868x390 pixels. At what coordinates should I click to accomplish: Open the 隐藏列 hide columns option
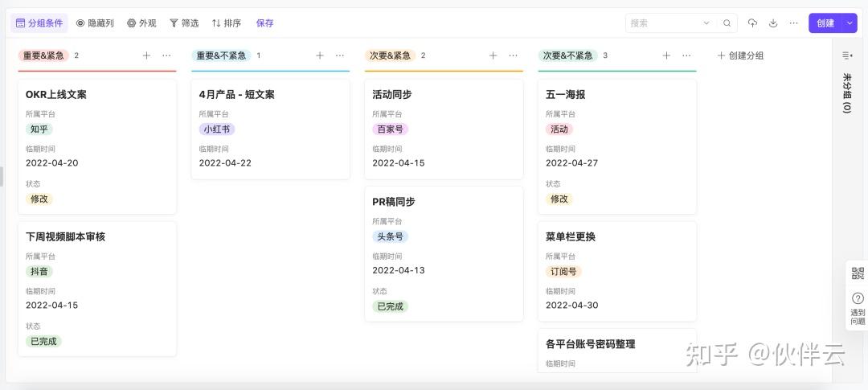point(95,23)
